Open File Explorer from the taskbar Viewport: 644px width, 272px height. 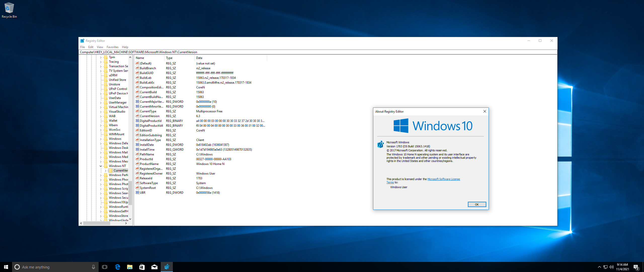130,267
